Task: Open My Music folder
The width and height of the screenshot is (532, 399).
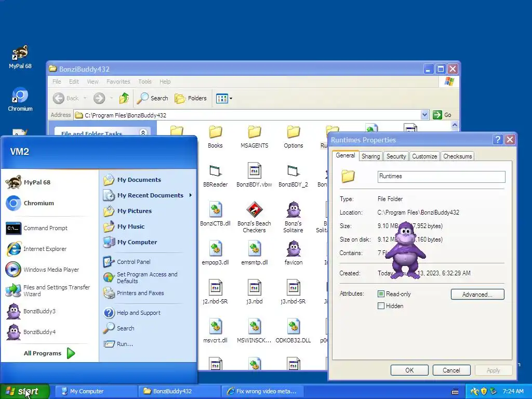Action: [124, 227]
